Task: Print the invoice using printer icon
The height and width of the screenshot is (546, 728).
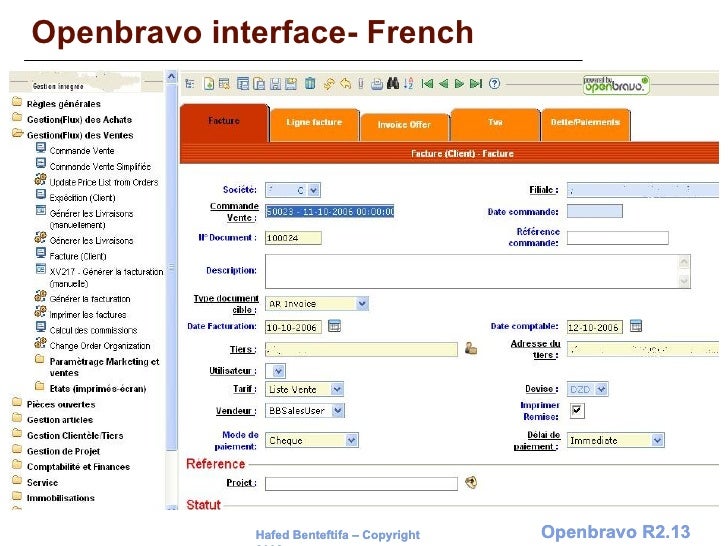Action: click(377, 84)
